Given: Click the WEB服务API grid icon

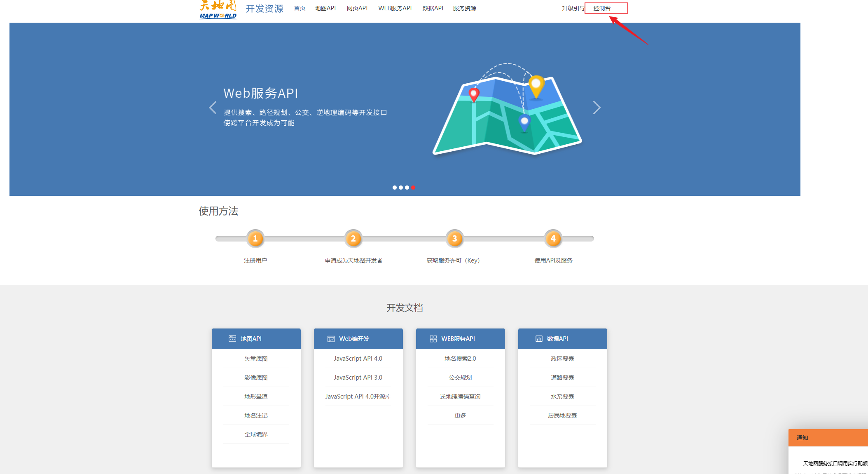Looking at the screenshot, I should 433,339.
